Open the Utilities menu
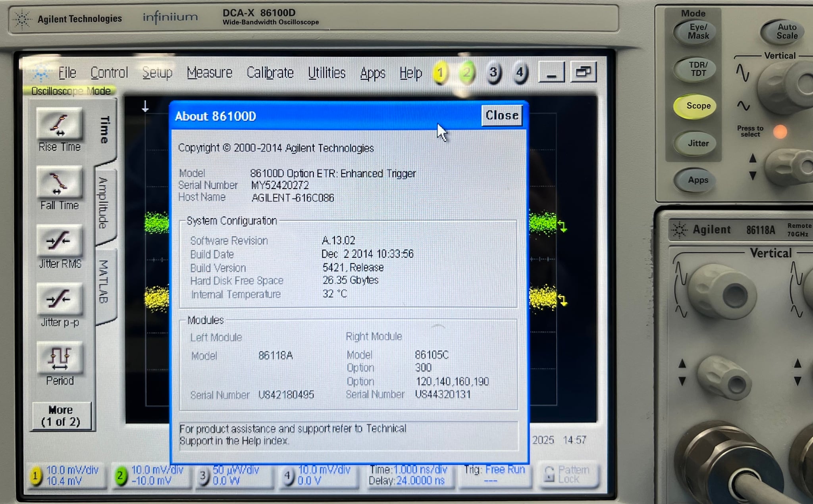This screenshot has height=504, width=813. [x=327, y=73]
